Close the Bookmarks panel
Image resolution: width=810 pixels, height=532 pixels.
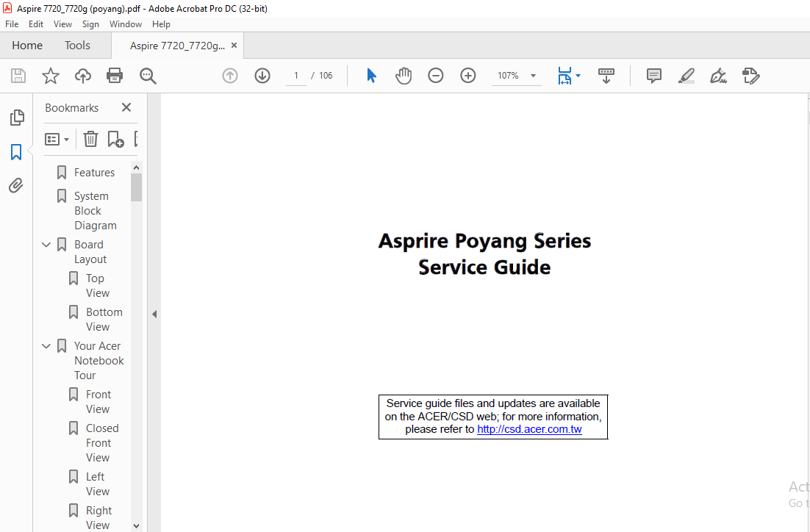pos(126,107)
